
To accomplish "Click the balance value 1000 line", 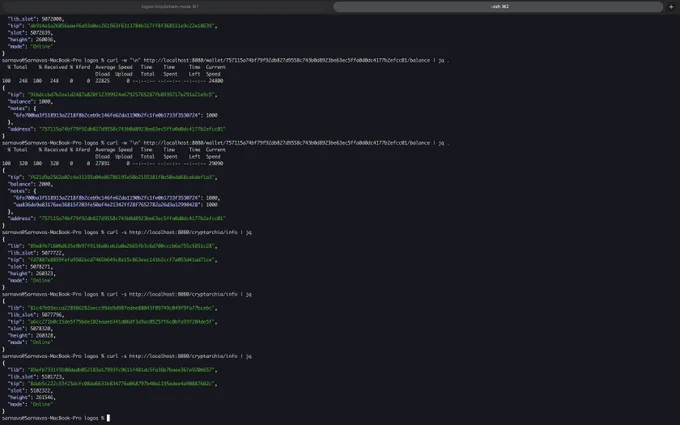I will [30, 101].
